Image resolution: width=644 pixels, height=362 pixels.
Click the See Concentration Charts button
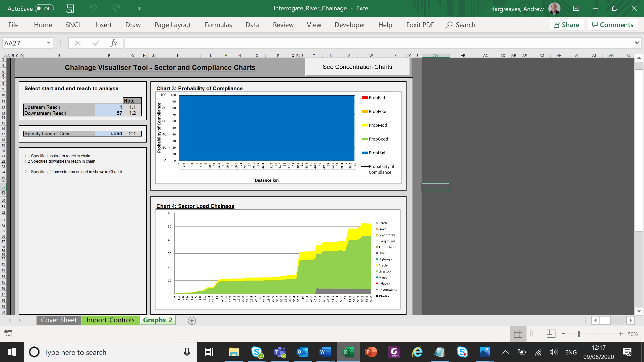click(357, 67)
